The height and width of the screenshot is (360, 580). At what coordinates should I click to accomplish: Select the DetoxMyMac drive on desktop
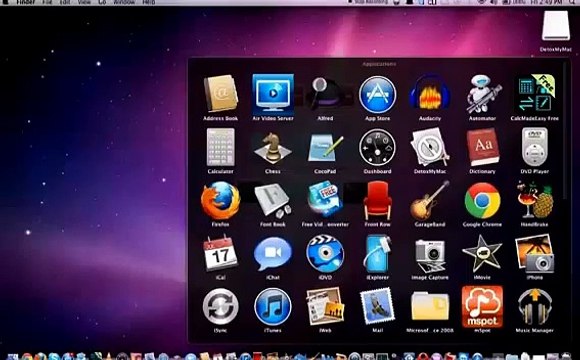coord(556,25)
